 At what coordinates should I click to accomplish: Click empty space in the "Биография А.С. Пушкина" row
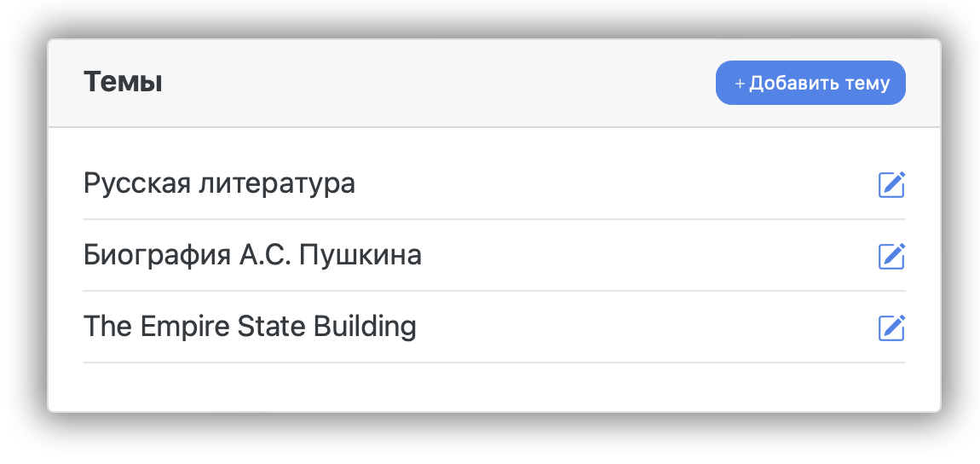(648, 255)
